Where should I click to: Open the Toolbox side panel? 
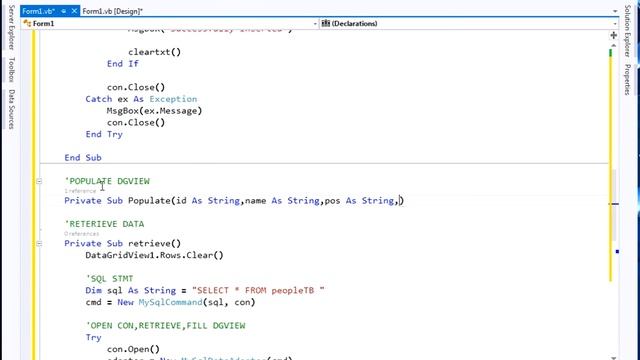click(11, 69)
